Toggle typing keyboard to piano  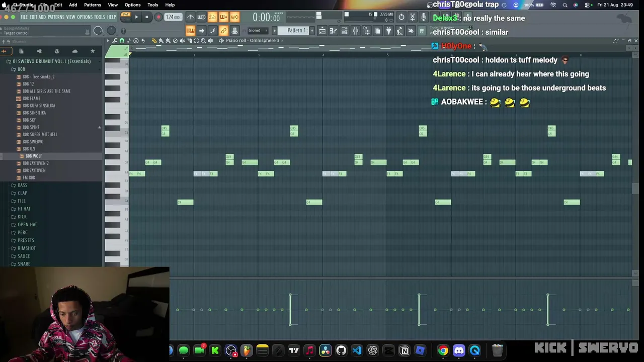[191, 31]
